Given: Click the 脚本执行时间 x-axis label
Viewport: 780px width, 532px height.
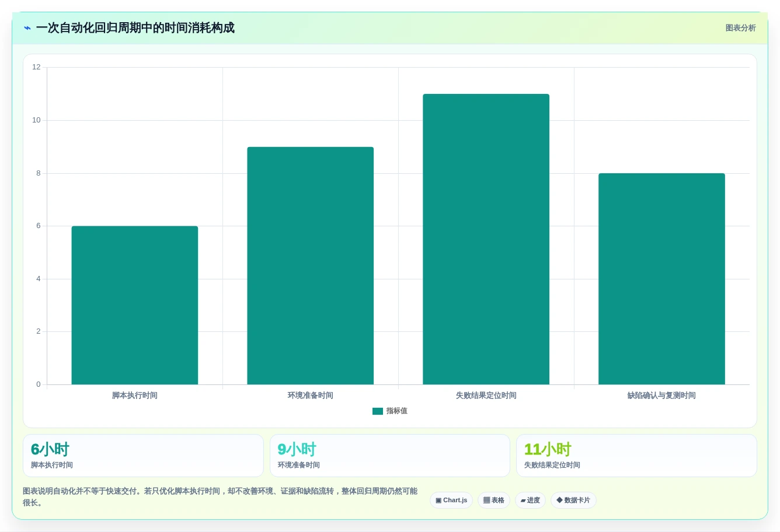Looking at the screenshot, I should pyautogui.click(x=135, y=395).
